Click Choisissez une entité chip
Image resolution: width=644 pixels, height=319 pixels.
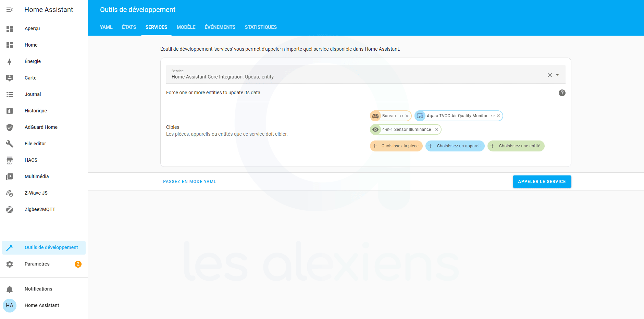pyautogui.click(x=516, y=146)
